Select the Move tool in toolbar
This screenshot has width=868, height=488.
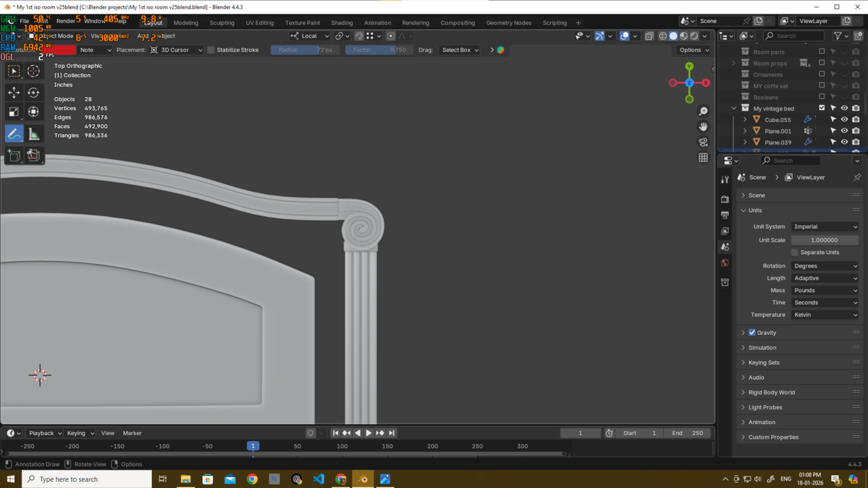(14, 92)
